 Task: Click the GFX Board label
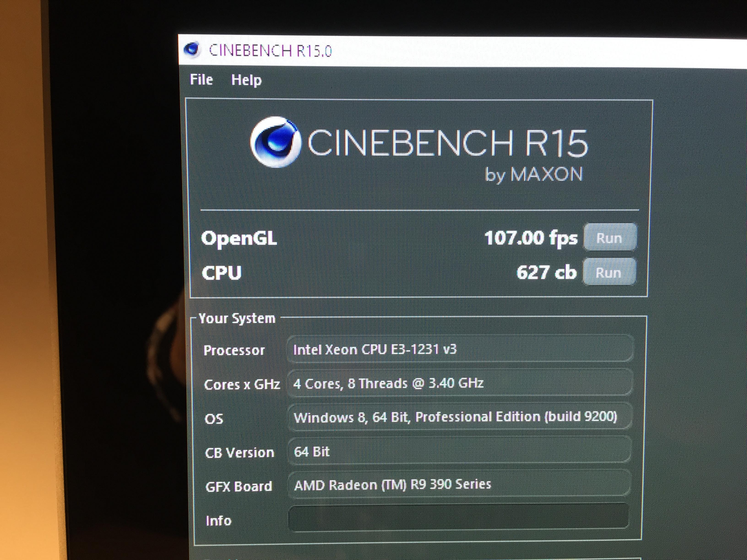point(239,486)
